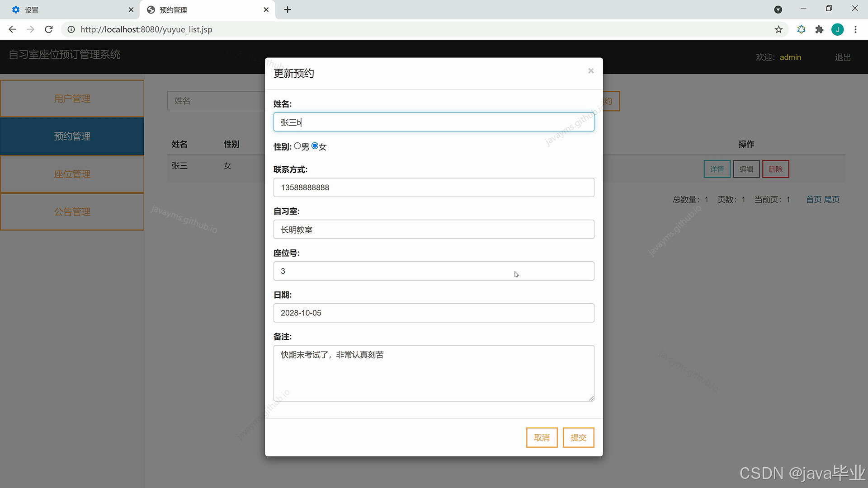Click the 退出 logout link
The image size is (868, 488).
click(843, 57)
